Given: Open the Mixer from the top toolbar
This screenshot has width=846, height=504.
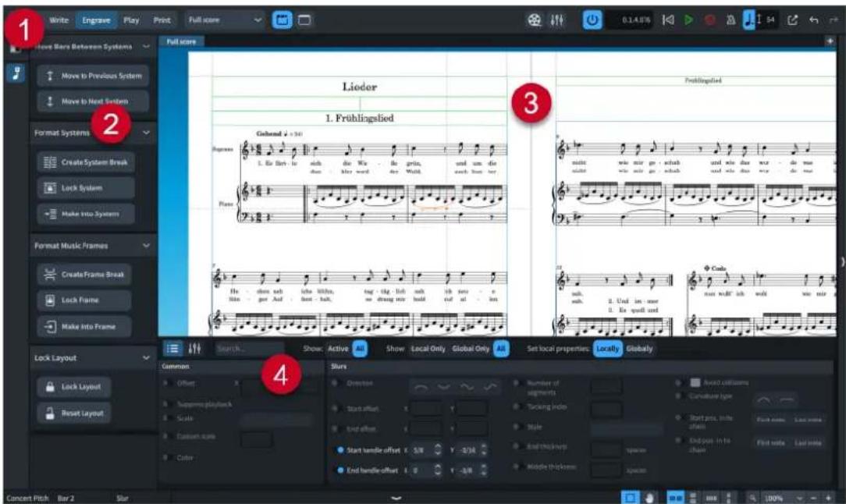Looking at the screenshot, I should pos(556,20).
